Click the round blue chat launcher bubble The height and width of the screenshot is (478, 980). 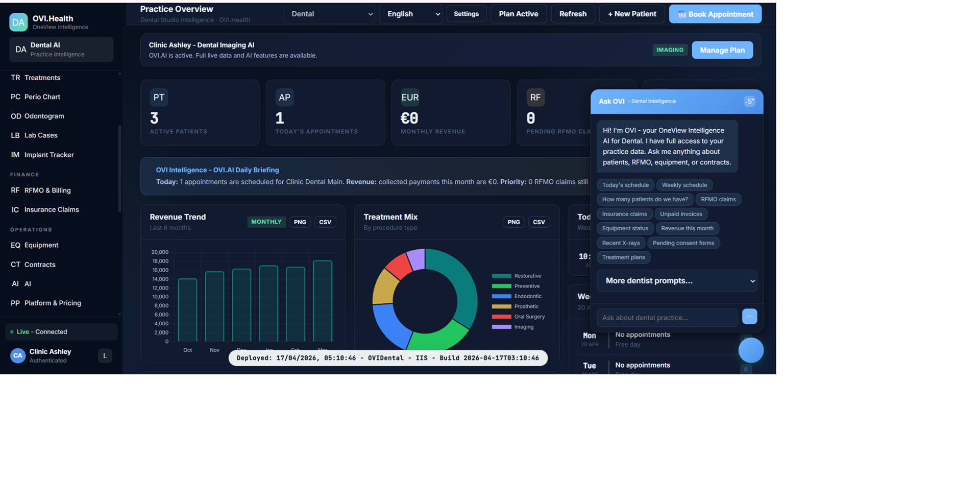pos(751,350)
